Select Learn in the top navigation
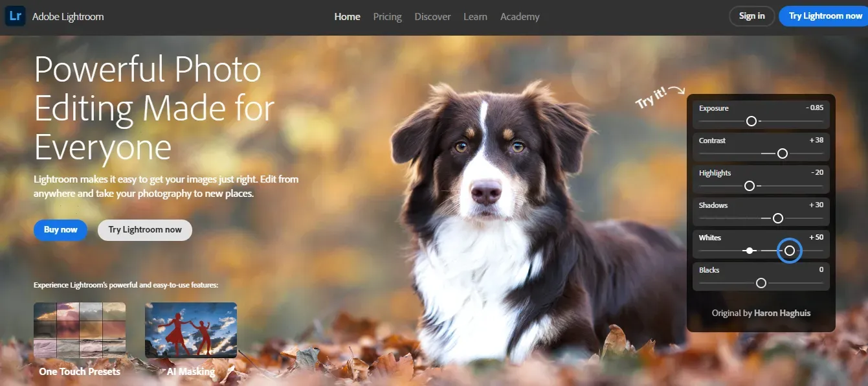 [475, 17]
